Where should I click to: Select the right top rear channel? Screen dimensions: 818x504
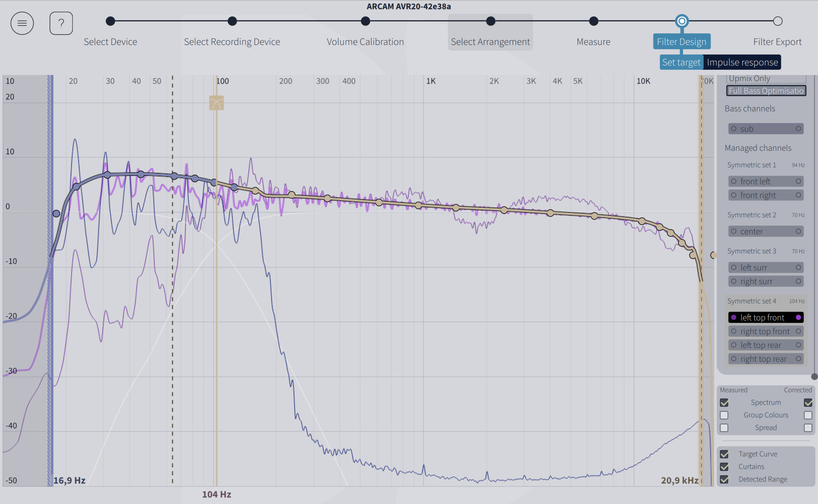click(766, 359)
